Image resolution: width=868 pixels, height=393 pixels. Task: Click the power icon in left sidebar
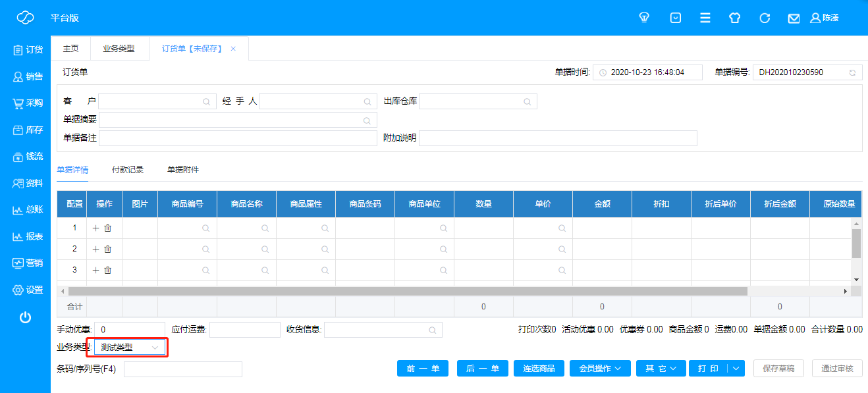click(x=25, y=318)
